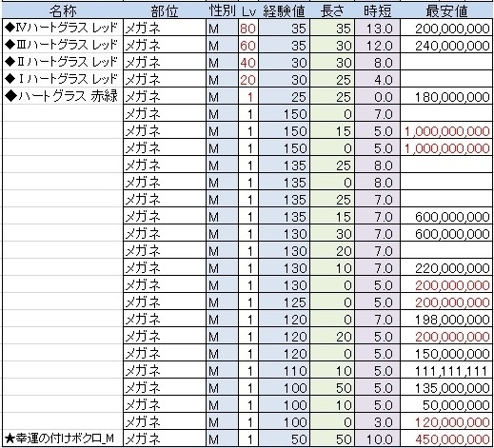494x448 pixels.
Task: Select the 180,000,000 price cell
Action: [x=446, y=96]
